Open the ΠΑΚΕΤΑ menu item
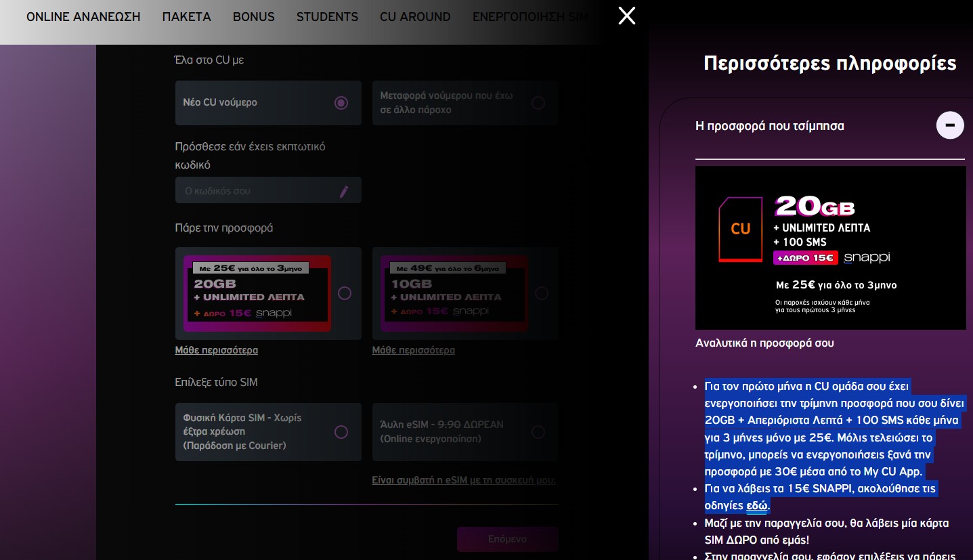Screen dimensions: 973x560 coord(186,17)
